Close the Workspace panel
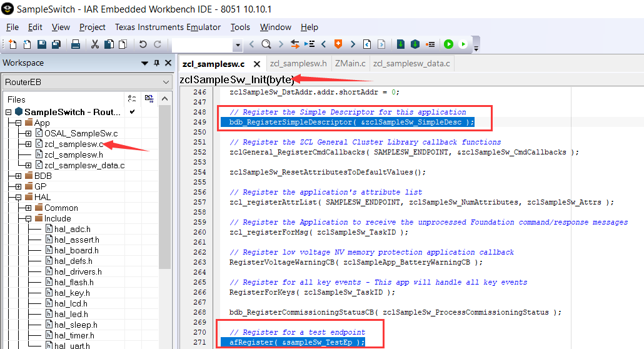This screenshot has height=349, width=644. 168,63
